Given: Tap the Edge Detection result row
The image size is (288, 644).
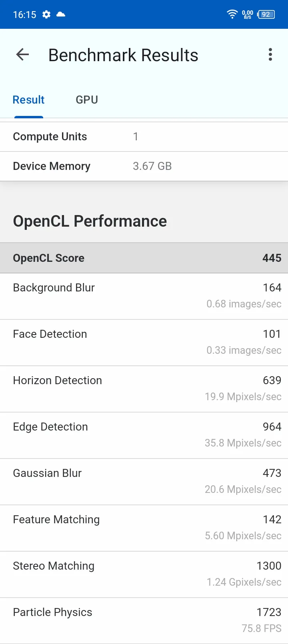Looking at the screenshot, I should pyautogui.click(x=144, y=435).
